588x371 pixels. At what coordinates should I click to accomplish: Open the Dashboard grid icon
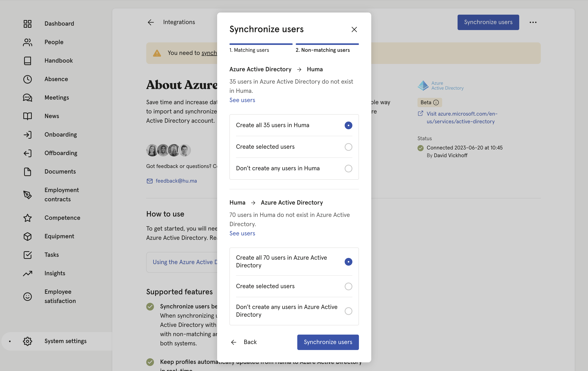(27, 24)
